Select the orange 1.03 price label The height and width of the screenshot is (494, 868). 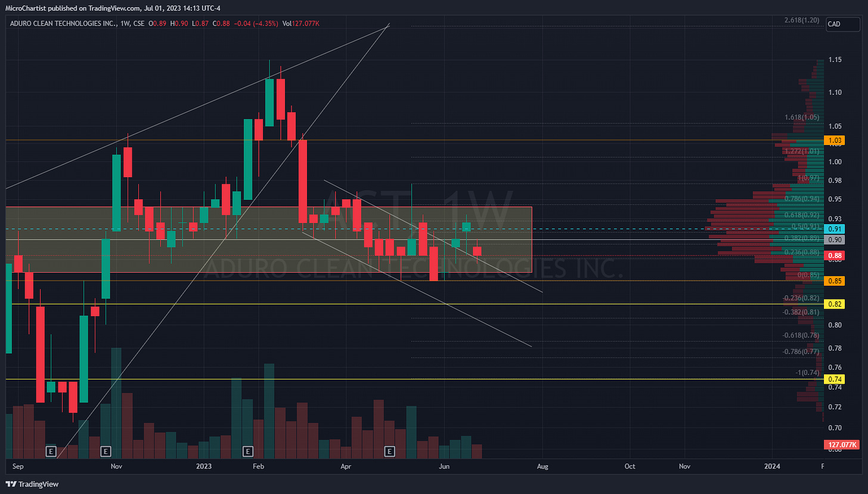click(x=833, y=141)
